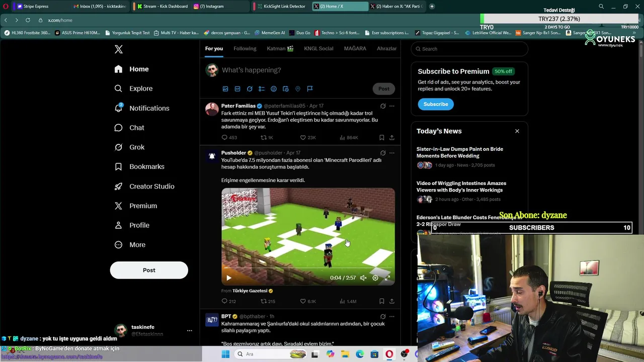Open the MemeGen AI bookmark
644x362 pixels.
click(x=270, y=33)
